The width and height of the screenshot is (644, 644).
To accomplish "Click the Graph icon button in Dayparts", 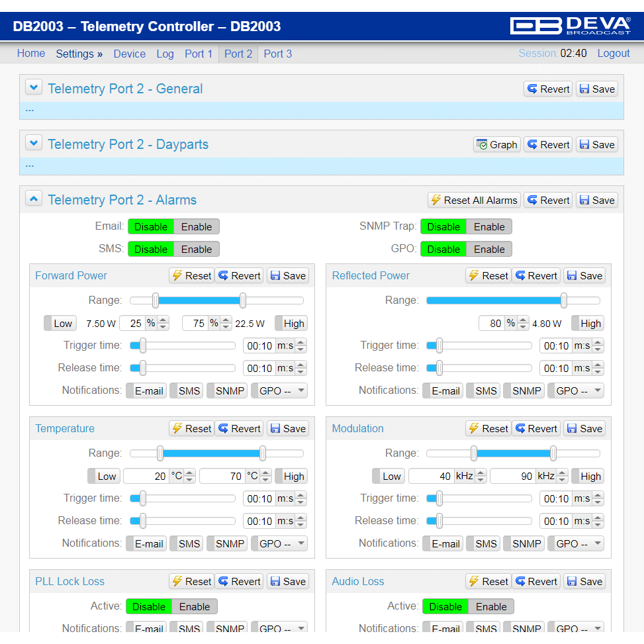I will 496,145.
